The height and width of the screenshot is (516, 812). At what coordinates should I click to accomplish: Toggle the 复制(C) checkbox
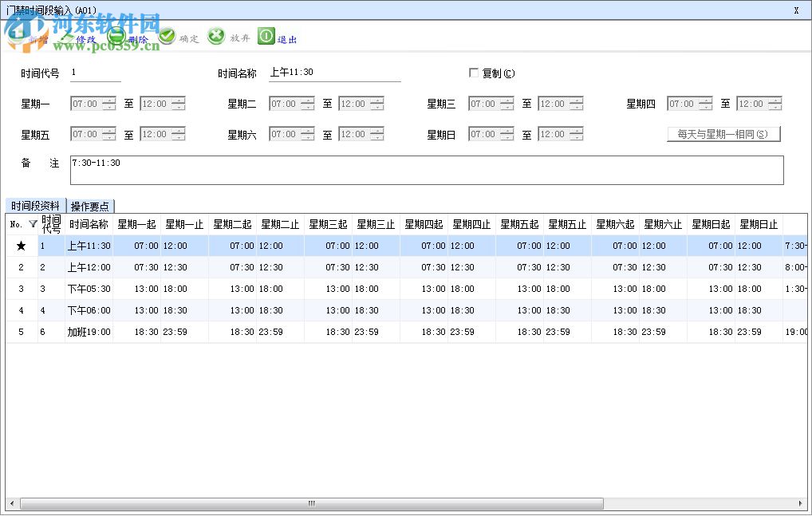point(473,73)
